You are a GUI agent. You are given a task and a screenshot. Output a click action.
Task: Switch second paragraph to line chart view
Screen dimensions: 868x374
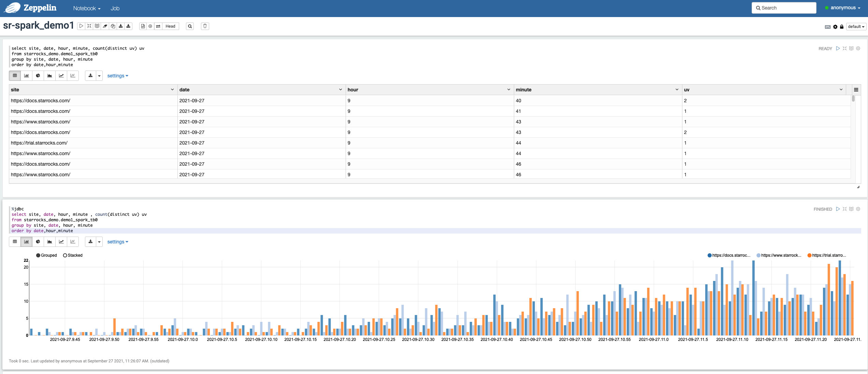click(x=61, y=242)
